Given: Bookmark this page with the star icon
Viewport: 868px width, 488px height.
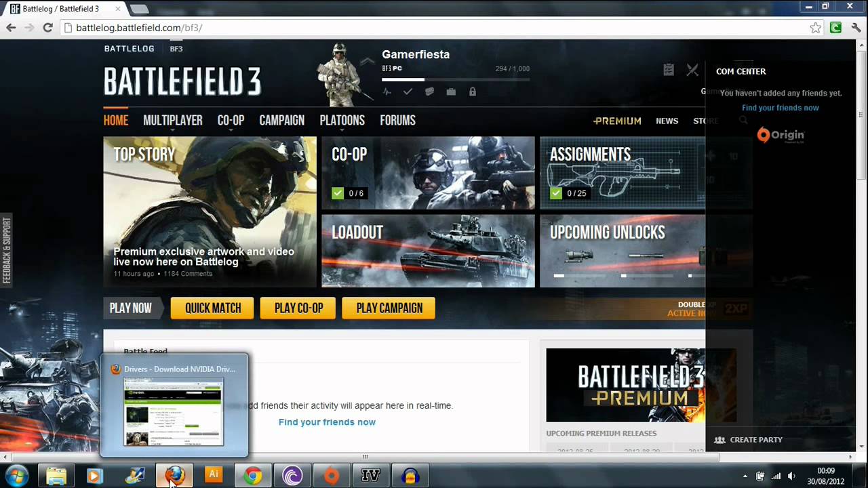Looking at the screenshot, I should click(816, 28).
